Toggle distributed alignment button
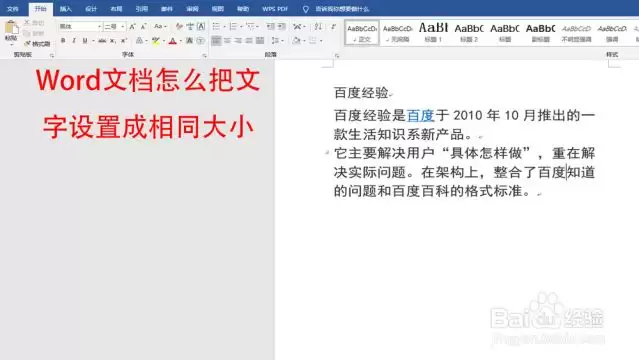 pos(260,40)
